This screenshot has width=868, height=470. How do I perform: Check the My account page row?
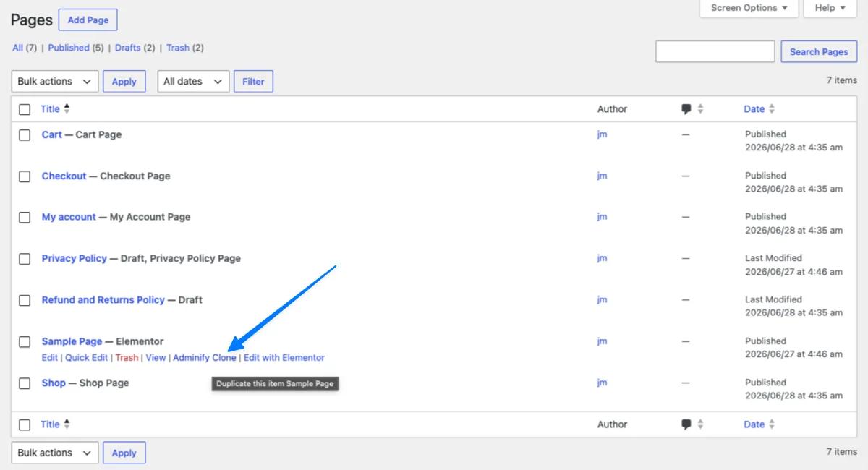[25, 218]
